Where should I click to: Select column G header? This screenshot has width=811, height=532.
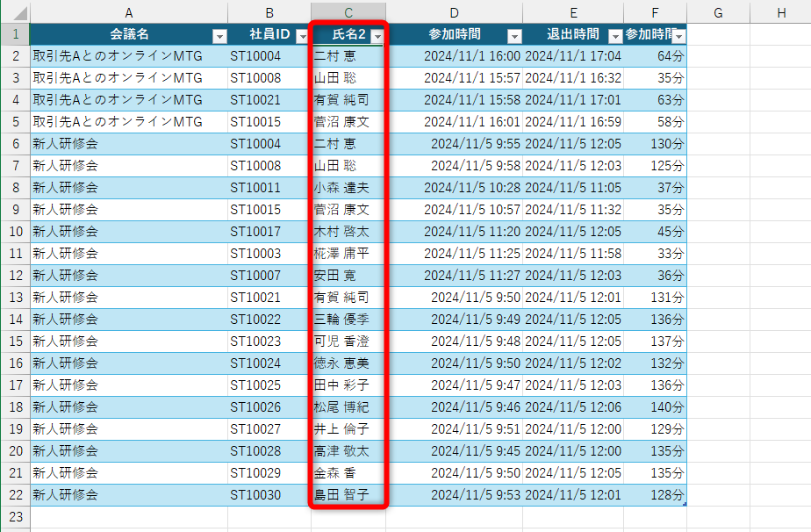(719, 13)
